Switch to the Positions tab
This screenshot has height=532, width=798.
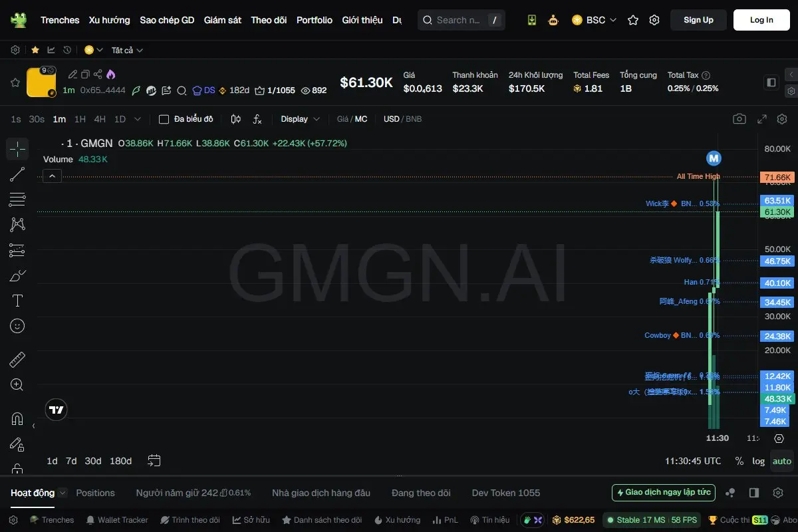pyautogui.click(x=96, y=493)
